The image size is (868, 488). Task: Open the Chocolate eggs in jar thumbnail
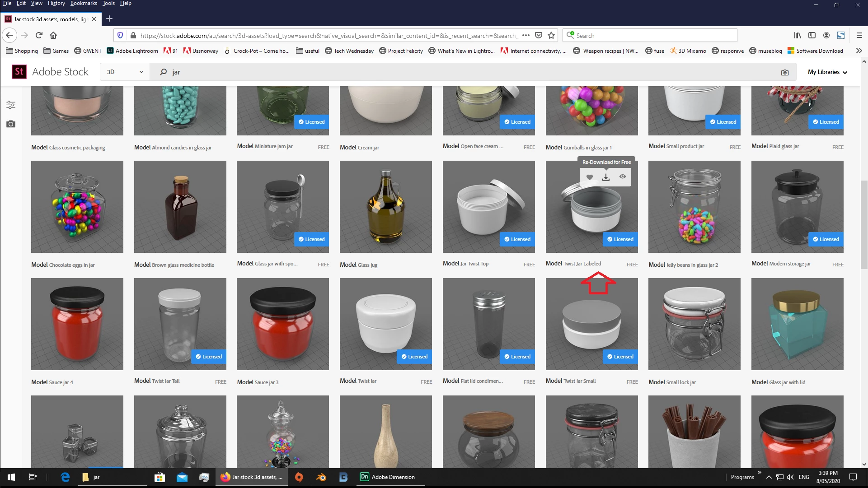[77, 207]
